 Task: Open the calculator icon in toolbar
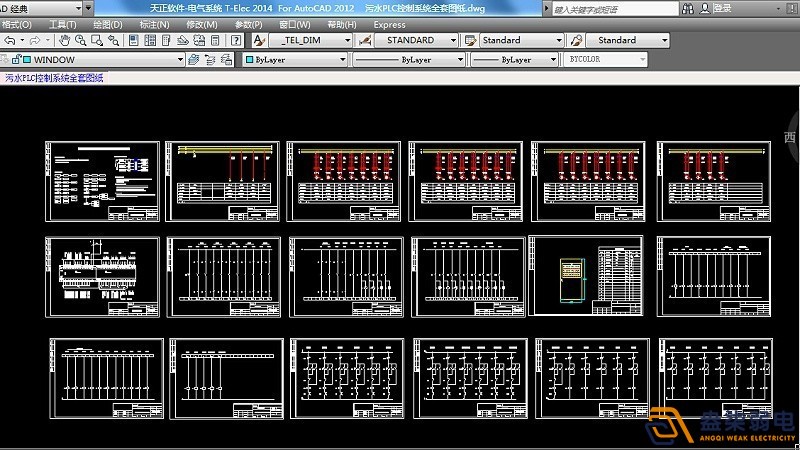tap(214, 41)
